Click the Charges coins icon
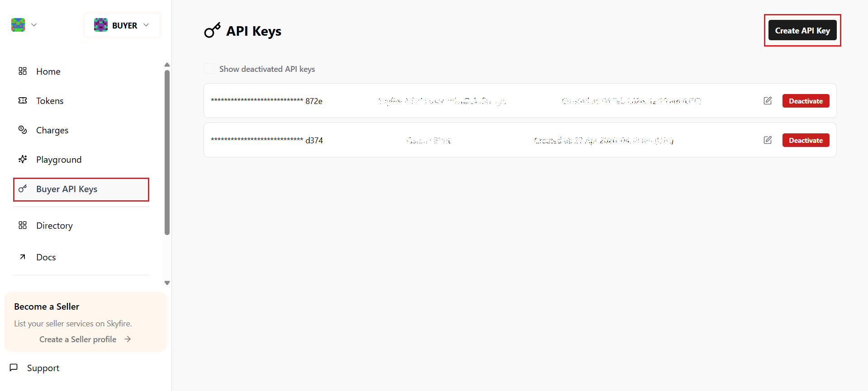 click(x=23, y=130)
